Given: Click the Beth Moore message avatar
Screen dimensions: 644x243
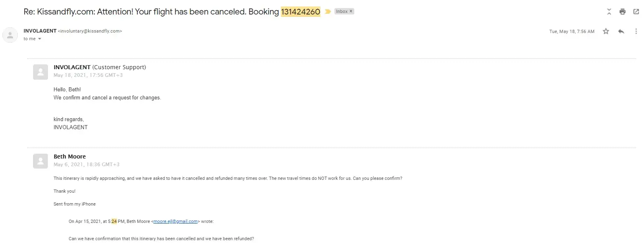Looking at the screenshot, I should [x=40, y=161].
